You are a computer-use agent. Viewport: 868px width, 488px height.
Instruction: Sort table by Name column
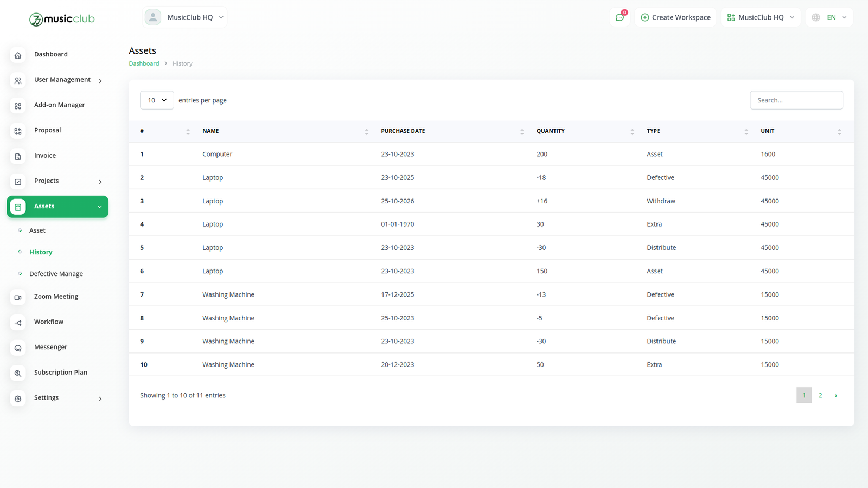366,131
